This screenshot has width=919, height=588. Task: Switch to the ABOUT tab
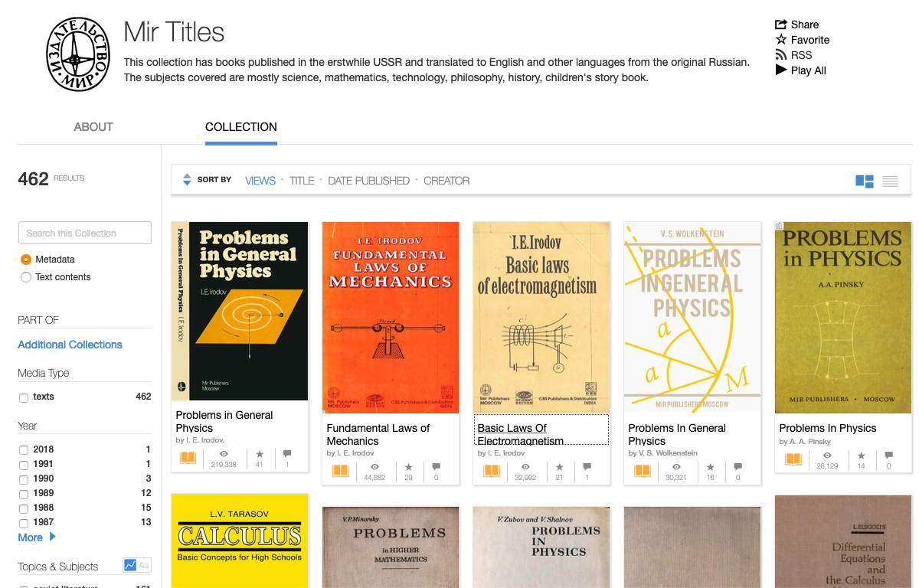[93, 127]
